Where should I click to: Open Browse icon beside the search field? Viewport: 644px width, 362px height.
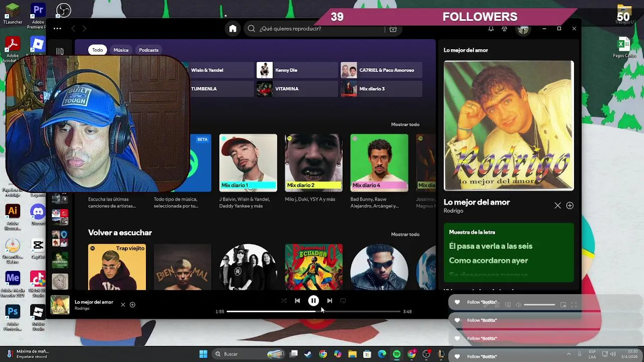coord(393,29)
